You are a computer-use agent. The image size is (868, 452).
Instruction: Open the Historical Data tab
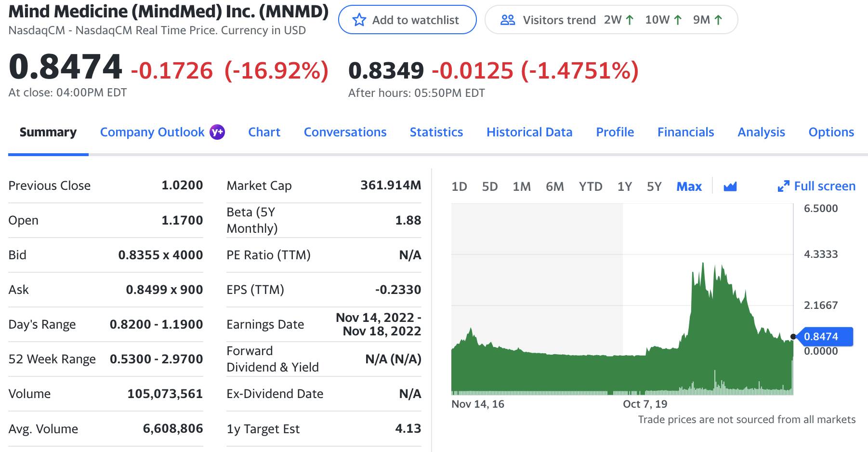tap(529, 132)
